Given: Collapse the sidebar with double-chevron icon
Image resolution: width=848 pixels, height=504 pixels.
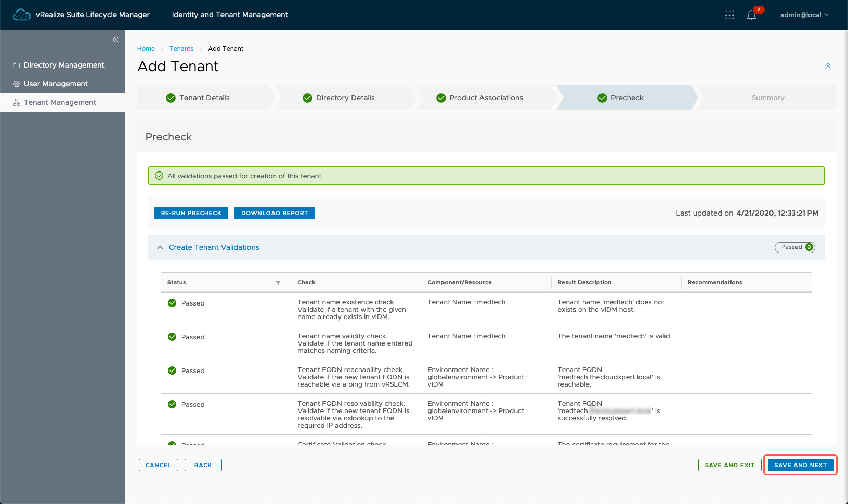Looking at the screenshot, I should click(115, 39).
